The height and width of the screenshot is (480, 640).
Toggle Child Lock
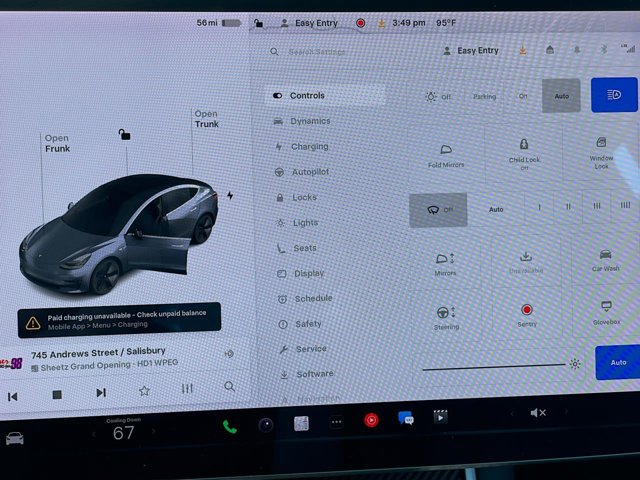click(x=524, y=154)
